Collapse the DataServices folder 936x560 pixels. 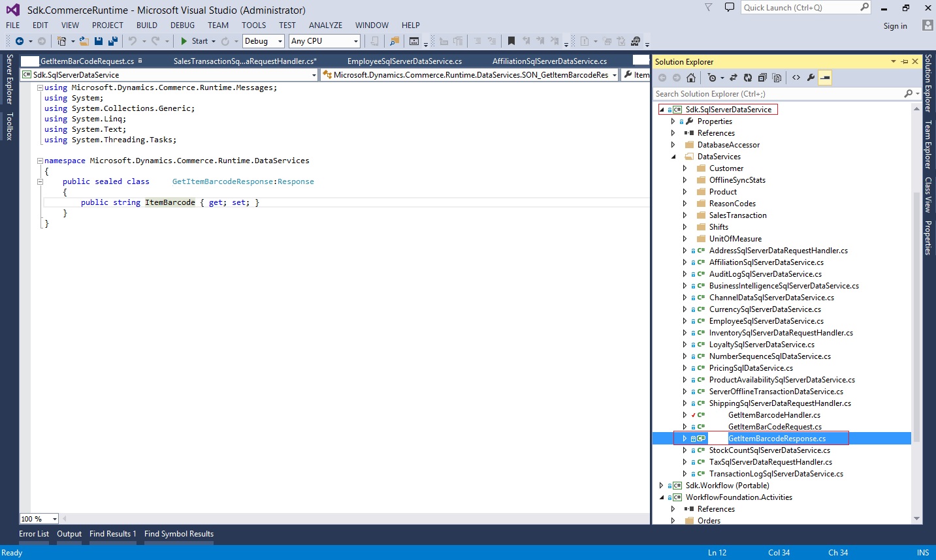tap(673, 157)
